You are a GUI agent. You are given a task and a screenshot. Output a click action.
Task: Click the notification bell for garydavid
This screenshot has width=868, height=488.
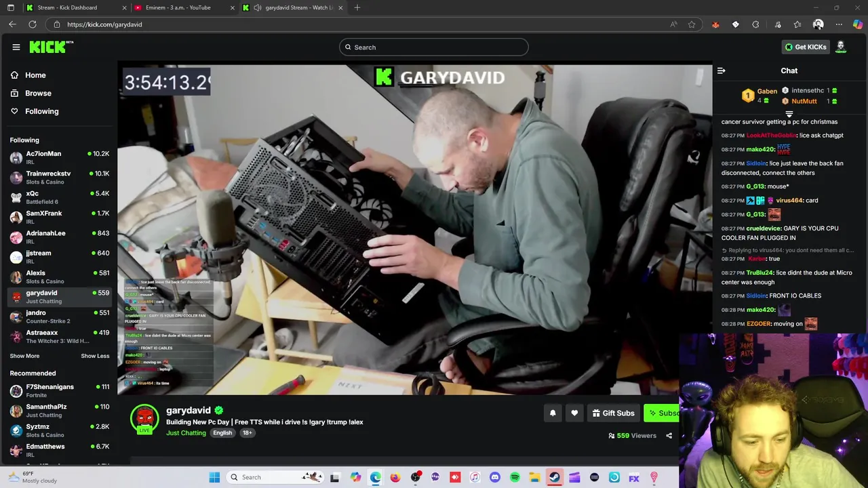pyautogui.click(x=553, y=413)
